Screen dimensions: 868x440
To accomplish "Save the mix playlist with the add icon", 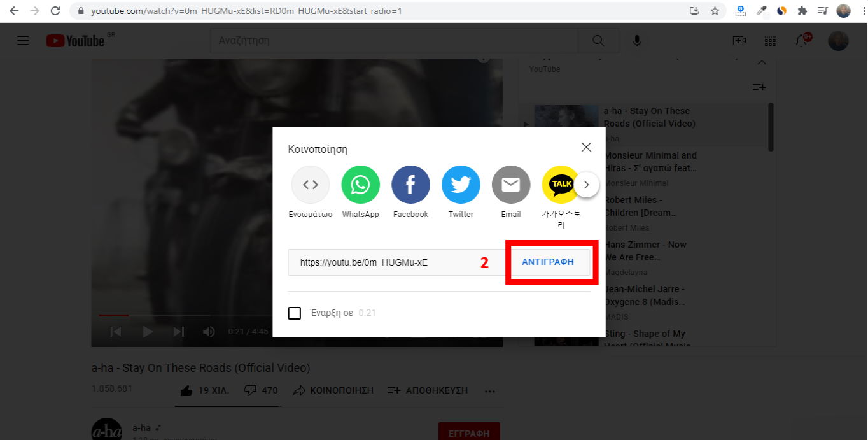I will pyautogui.click(x=759, y=87).
